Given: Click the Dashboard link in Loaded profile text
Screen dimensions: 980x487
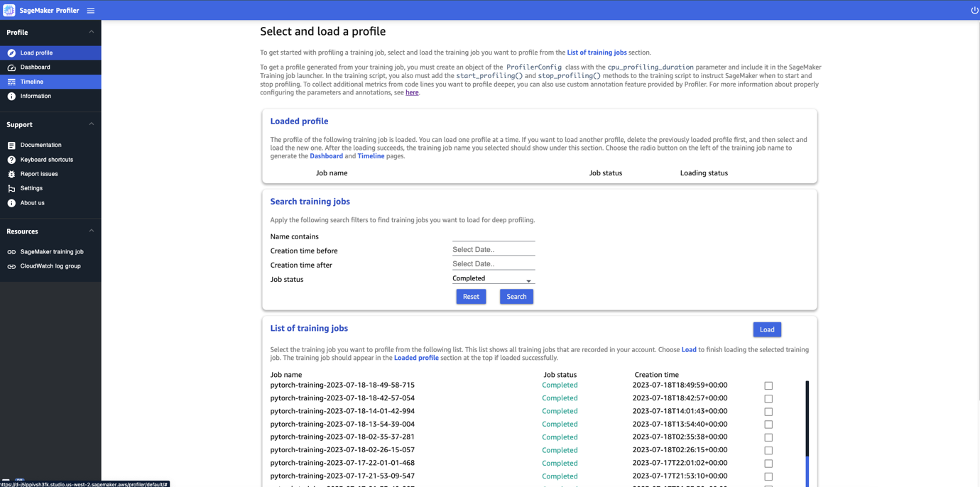Looking at the screenshot, I should 326,156.
